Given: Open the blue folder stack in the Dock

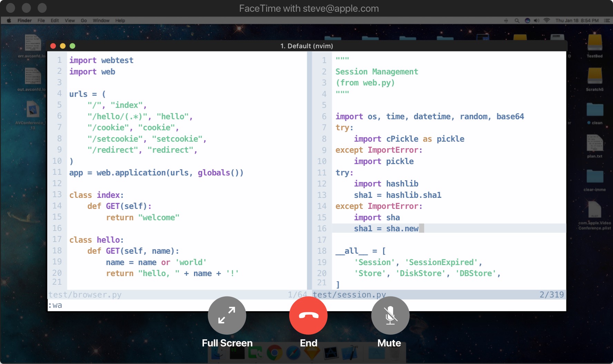Looking at the screenshot, I should click(x=376, y=353).
